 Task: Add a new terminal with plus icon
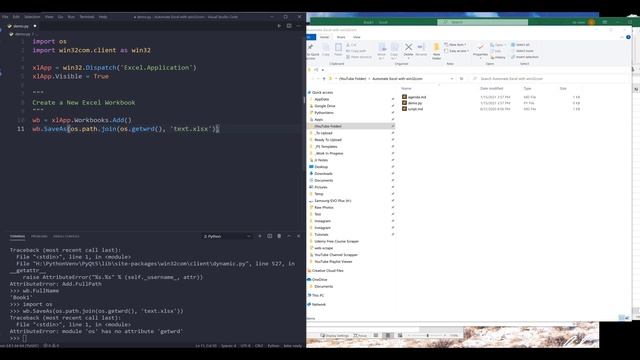tap(260, 236)
